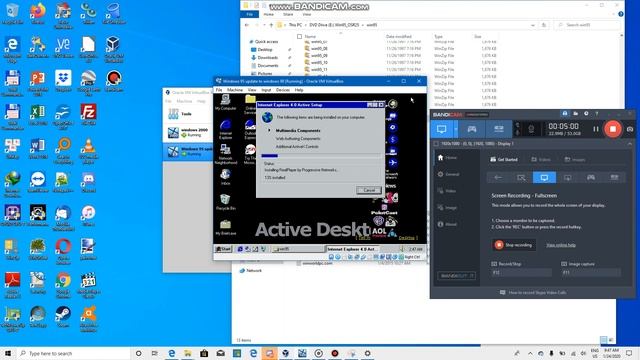Open Image settings in Bandicam sidebar

tap(447, 208)
